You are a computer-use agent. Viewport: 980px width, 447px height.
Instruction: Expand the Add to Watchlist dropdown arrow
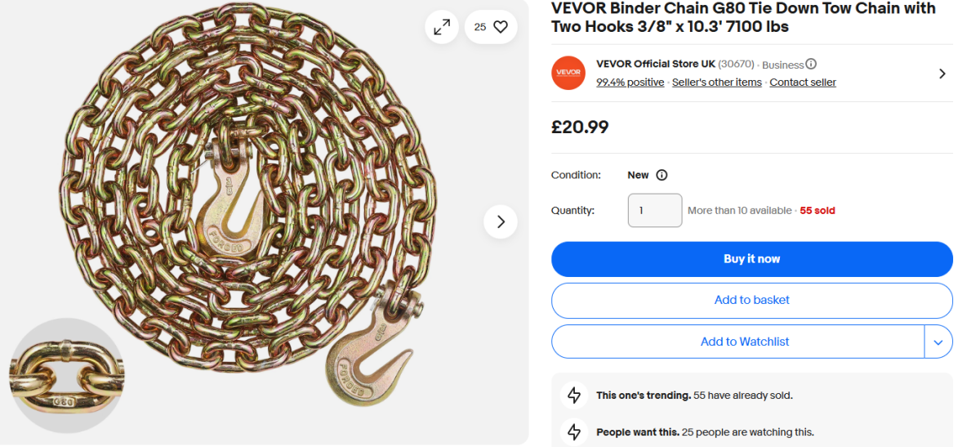tap(938, 342)
